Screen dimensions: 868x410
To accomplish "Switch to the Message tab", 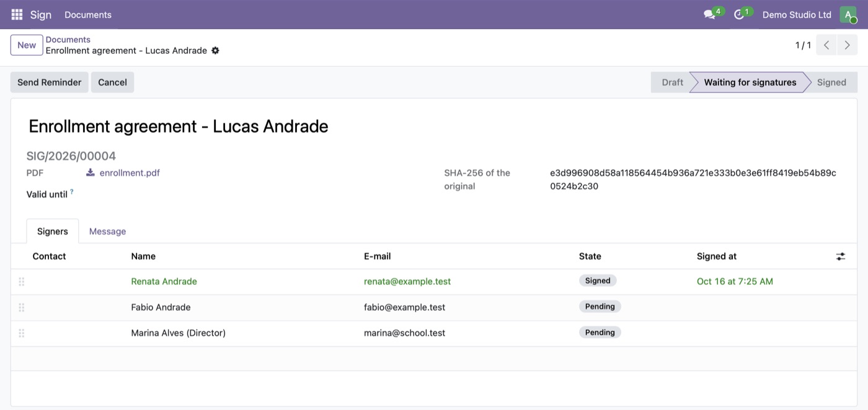I will click(x=107, y=231).
